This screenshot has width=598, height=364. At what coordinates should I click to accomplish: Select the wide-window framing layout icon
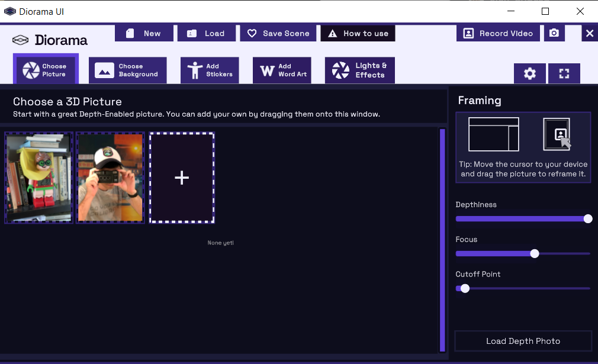point(493,134)
